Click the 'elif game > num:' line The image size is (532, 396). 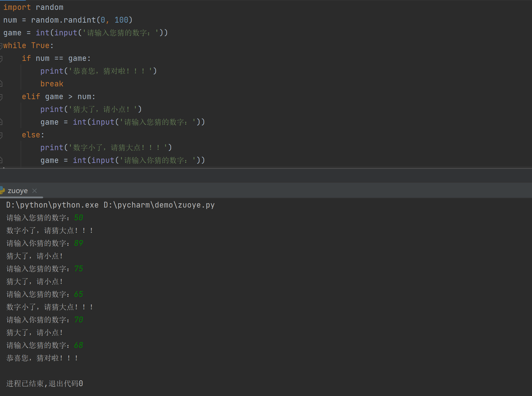tap(59, 97)
